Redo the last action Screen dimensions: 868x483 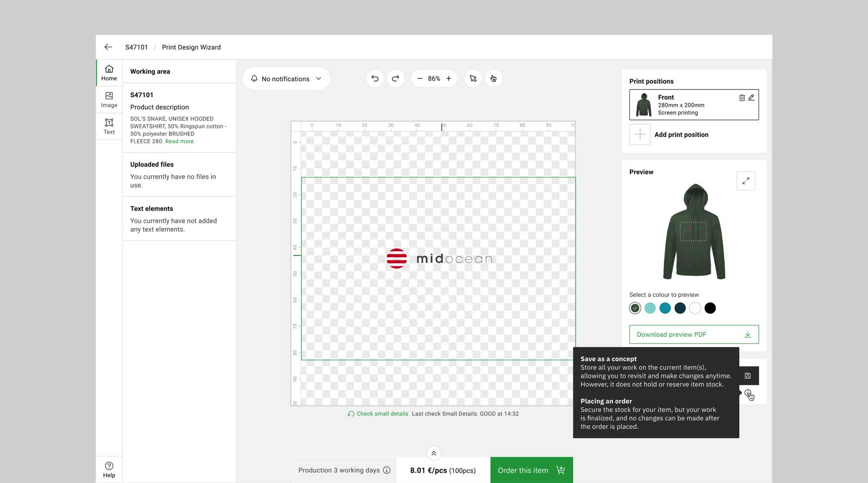(395, 78)
